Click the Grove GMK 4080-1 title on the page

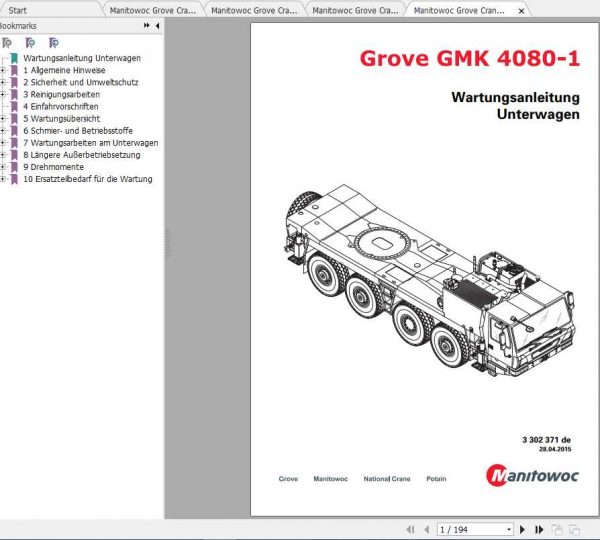(470, 59)
